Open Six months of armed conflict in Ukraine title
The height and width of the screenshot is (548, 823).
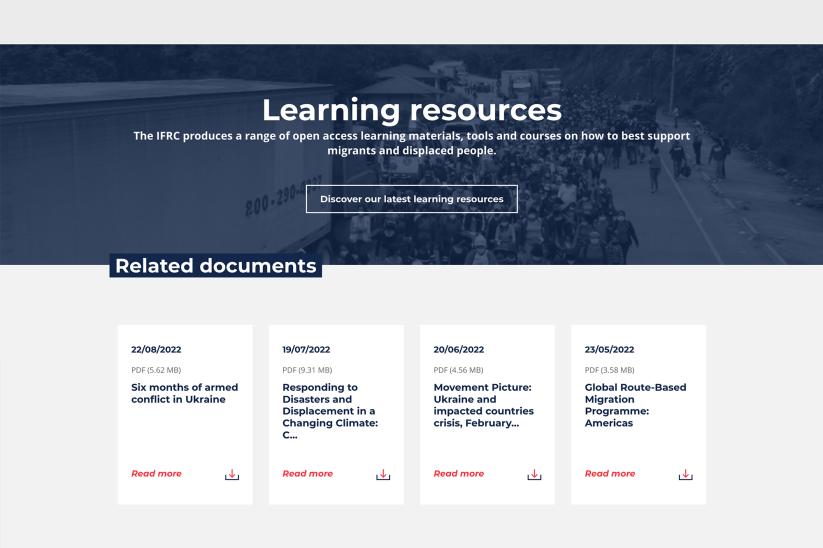pos(184,393)
